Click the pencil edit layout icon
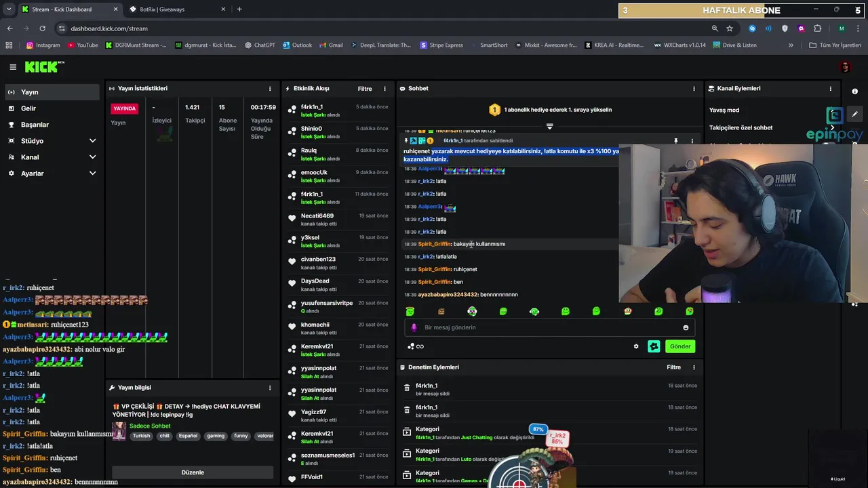 pyautogui.click(x=854, y=115)
